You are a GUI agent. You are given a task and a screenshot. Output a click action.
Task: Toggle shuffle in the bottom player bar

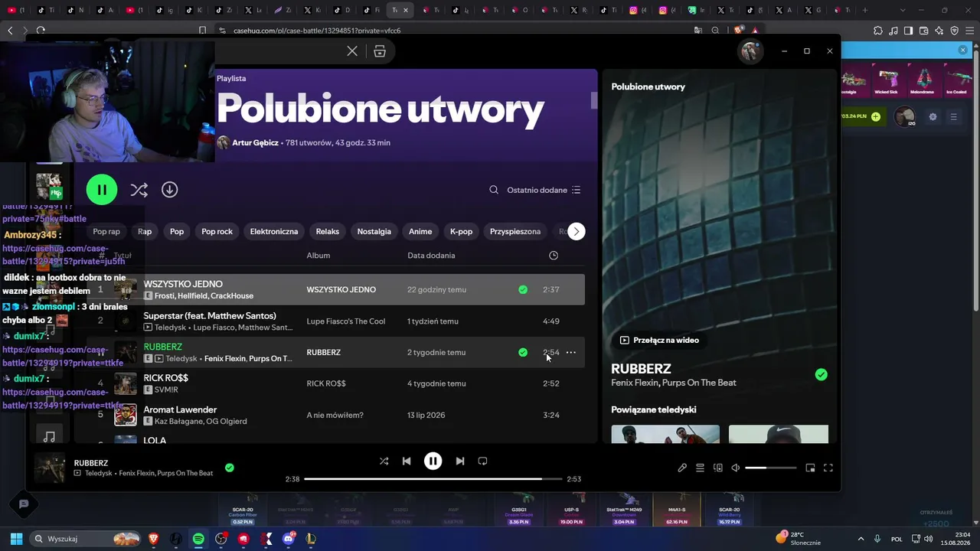[x=384, y=461]
